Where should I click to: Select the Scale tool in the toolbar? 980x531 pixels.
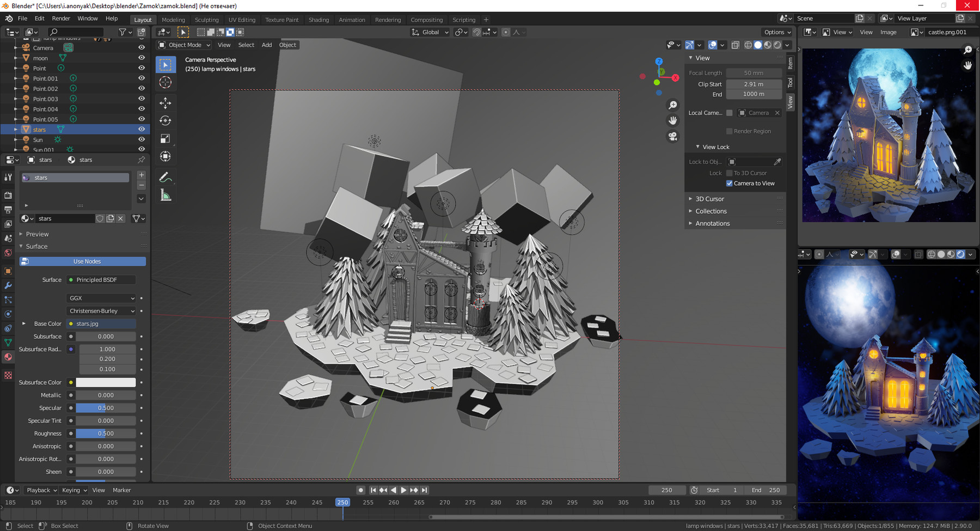[x=166, y=138]
